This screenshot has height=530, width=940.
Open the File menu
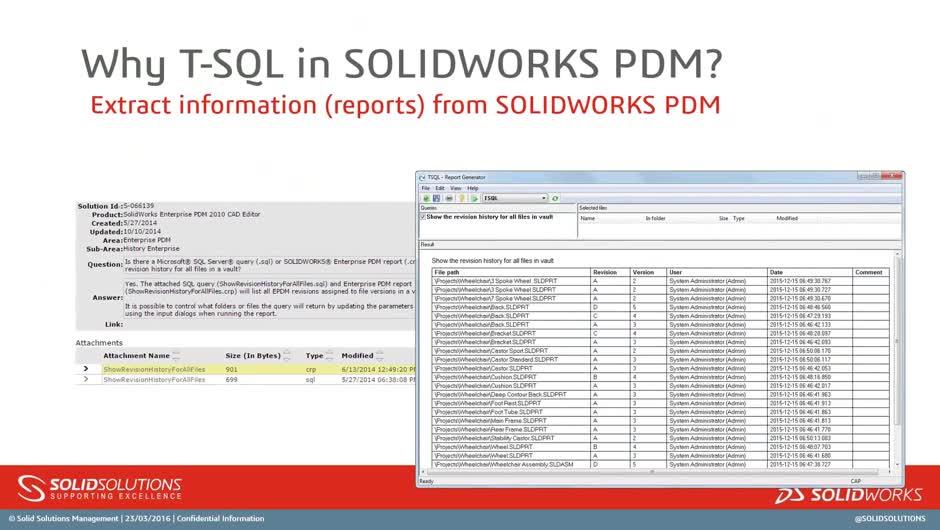click(425, 188)
